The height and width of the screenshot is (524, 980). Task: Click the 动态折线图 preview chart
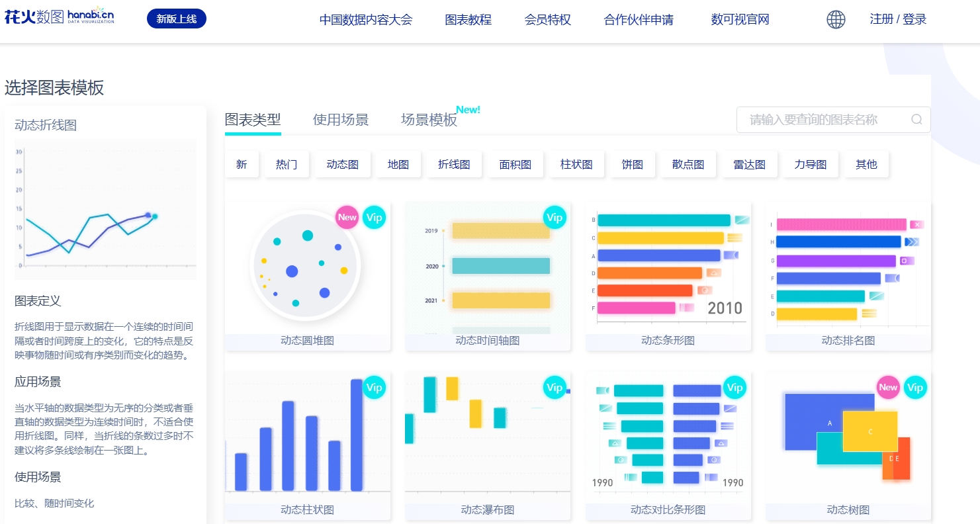(x=105, y=208)
